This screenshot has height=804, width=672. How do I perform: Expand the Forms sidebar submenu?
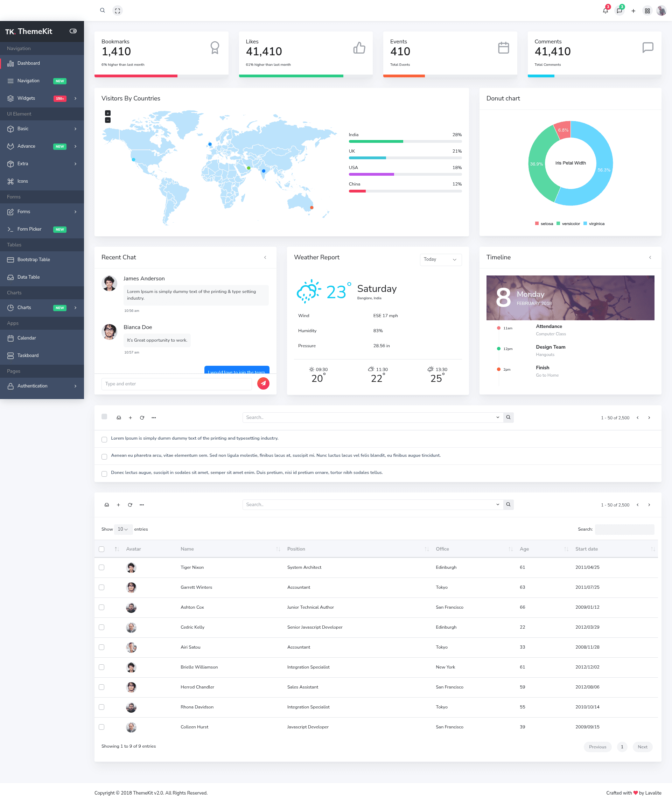tap(42, 212)
